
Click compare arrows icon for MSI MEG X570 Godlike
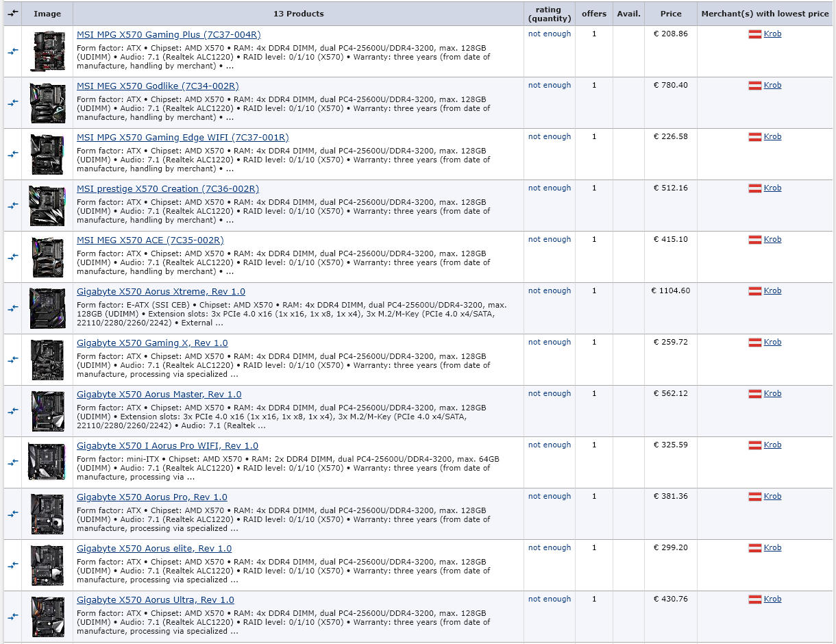click(13, 103)
